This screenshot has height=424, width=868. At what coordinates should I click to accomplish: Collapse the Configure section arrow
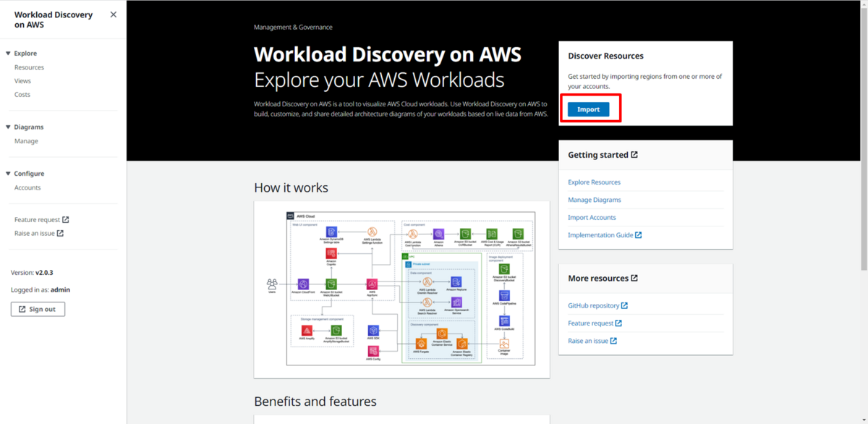coord(8,174)
